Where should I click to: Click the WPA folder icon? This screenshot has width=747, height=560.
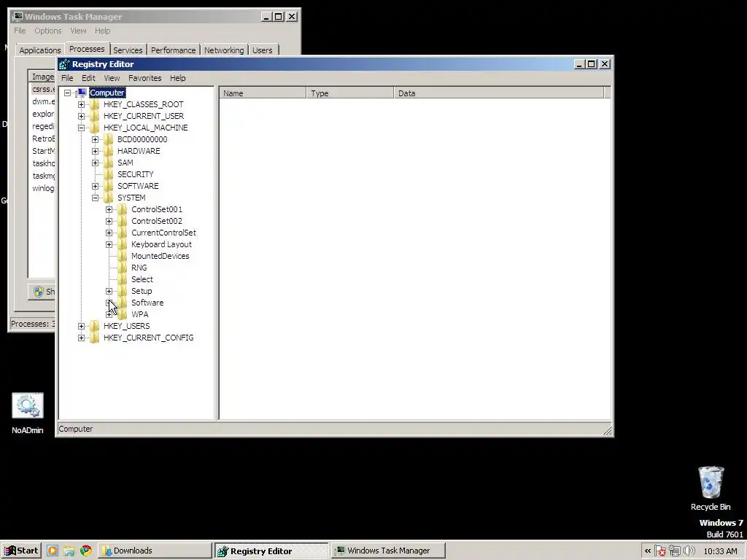coord(123,314)
